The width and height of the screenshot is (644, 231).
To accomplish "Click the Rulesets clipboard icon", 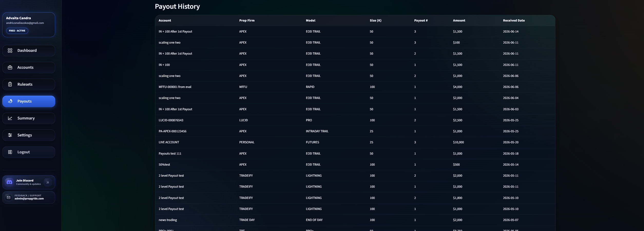I will pos(10,84).
